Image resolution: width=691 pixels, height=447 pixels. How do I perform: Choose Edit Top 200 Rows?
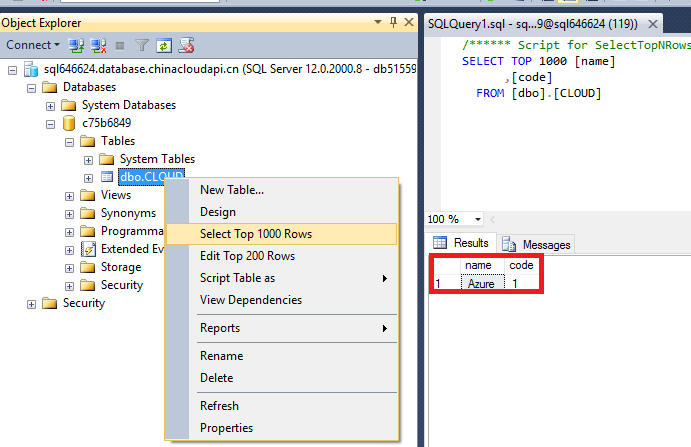[x=282, y=256]
